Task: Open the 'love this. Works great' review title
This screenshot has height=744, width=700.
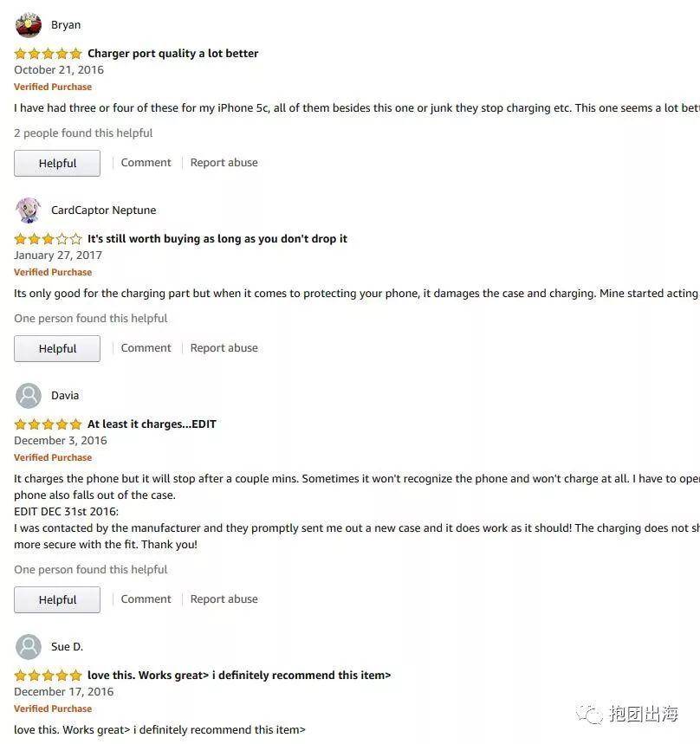Action: (x=238, y=676)
